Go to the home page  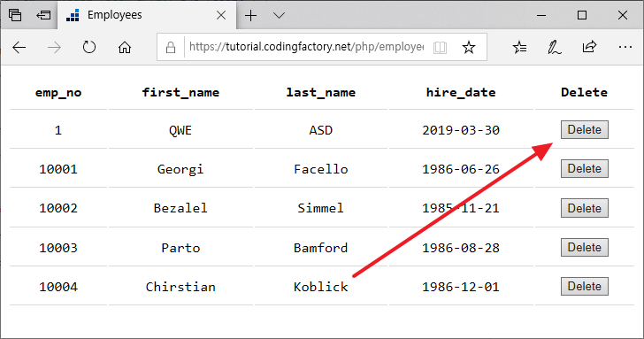[x=125, y=48]
